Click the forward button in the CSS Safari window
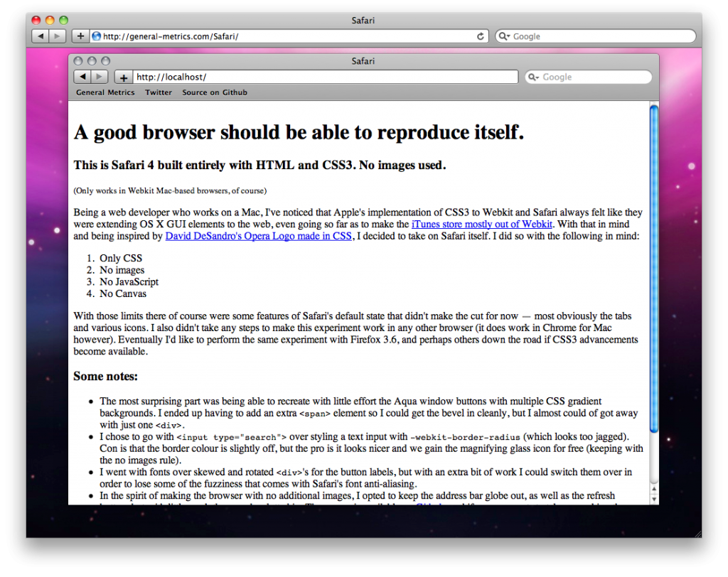 [99, 77]
